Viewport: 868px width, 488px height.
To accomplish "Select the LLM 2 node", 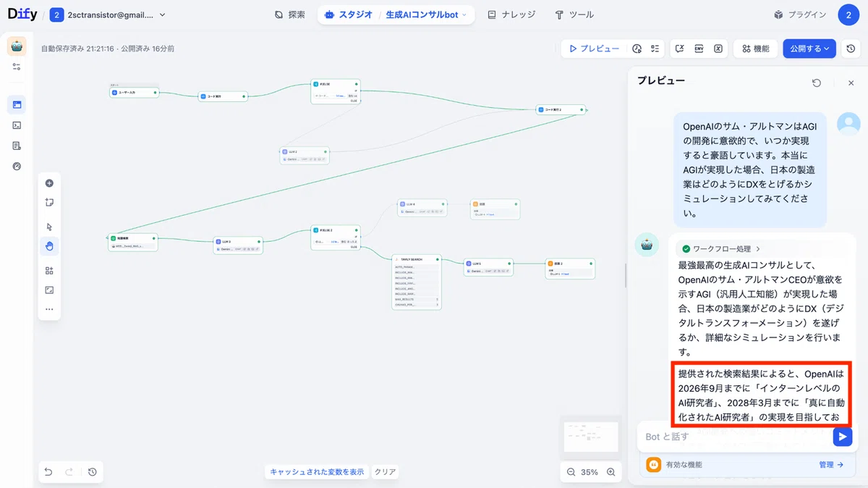I will pos(305,155).
